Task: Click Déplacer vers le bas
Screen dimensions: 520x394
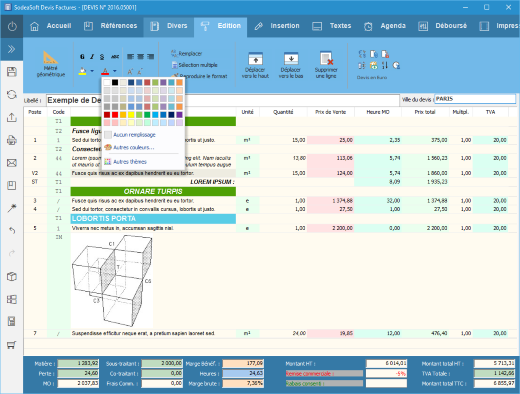Action: tap(291, 65)
